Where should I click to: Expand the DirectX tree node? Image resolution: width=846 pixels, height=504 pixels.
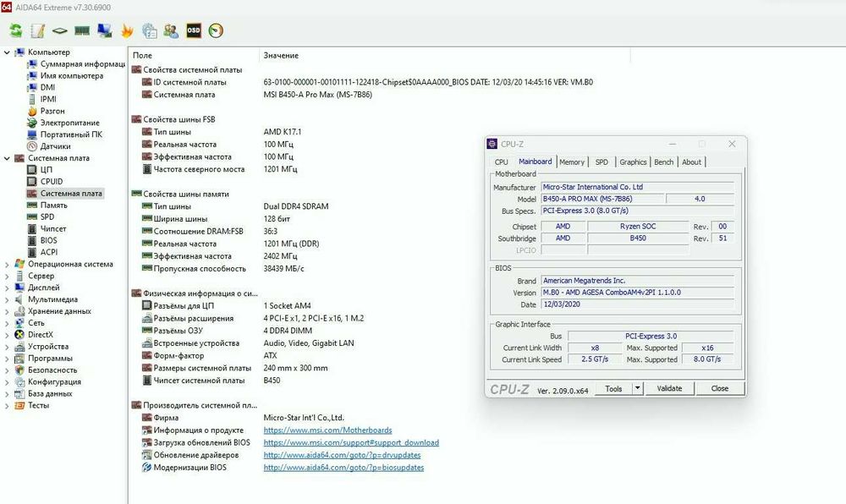coord(7,335)
